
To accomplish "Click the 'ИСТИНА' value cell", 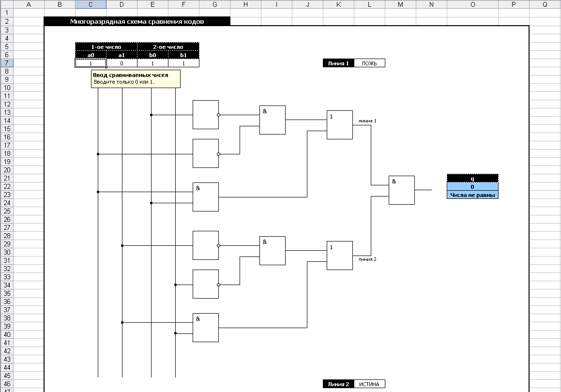I will point(369,384).
